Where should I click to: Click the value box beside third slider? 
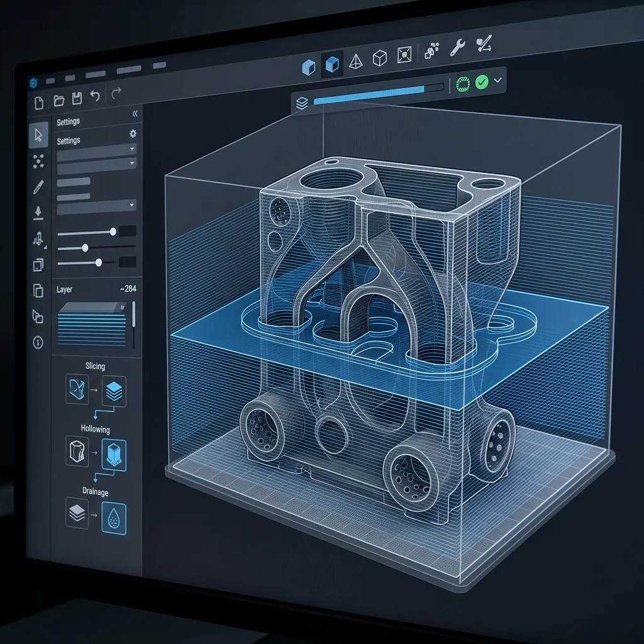[128, 262]
